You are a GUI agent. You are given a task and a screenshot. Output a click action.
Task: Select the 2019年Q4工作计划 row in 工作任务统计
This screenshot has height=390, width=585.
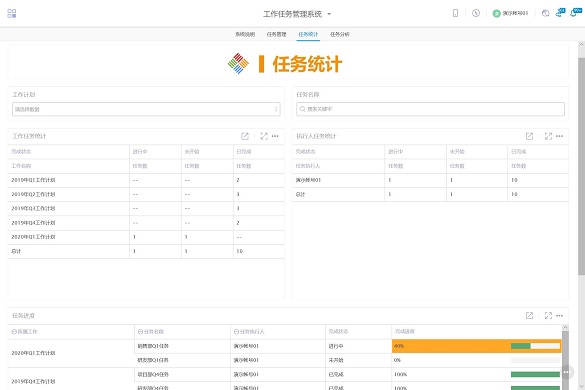coord(146,223)
